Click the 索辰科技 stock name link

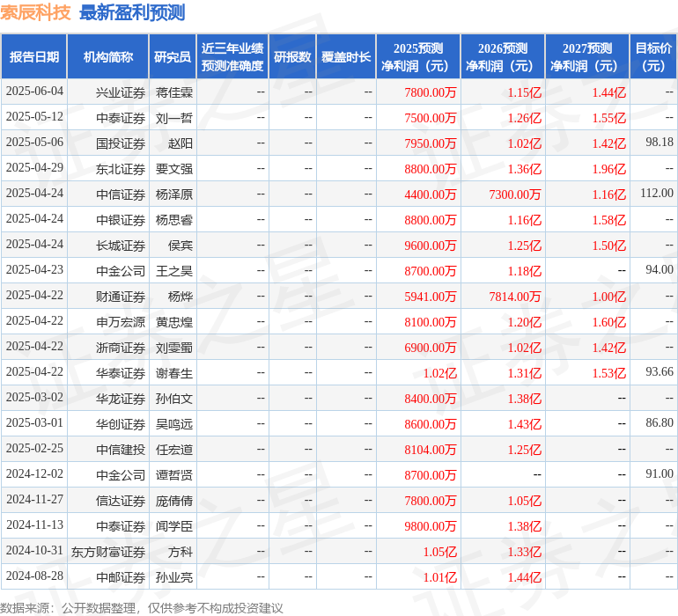(36, 12)
